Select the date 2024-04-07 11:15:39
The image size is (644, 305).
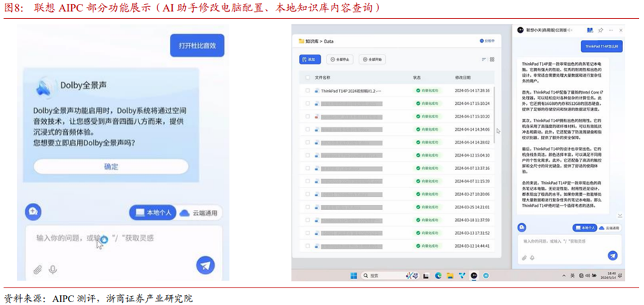(x=472, y=181)
